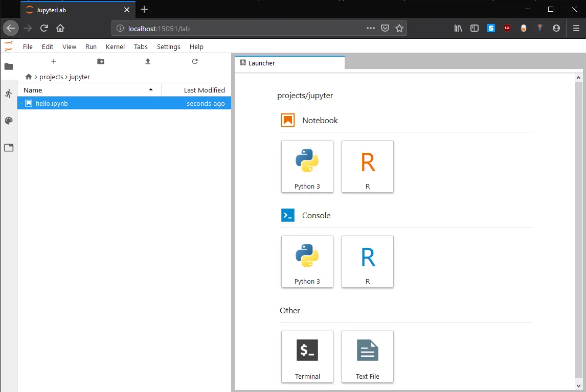The image size is (586, 392).
Task: Open a new browser tab
Action: (144, 10)
